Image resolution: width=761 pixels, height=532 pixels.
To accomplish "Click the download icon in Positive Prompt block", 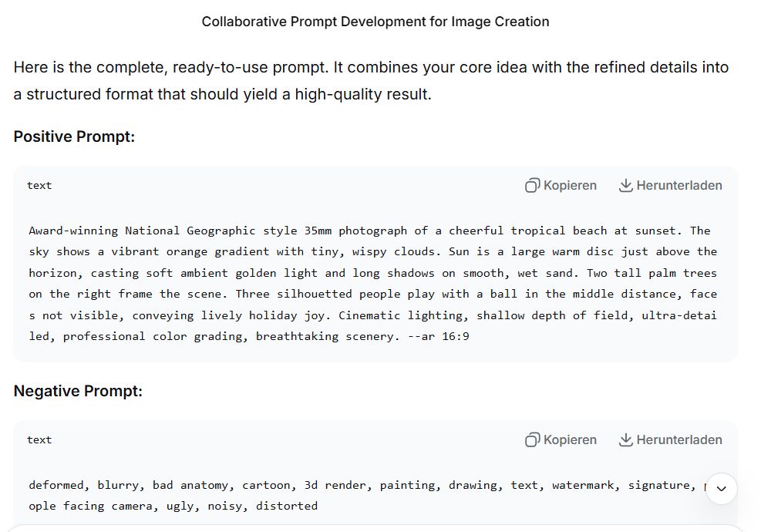I will pos(626,186).
